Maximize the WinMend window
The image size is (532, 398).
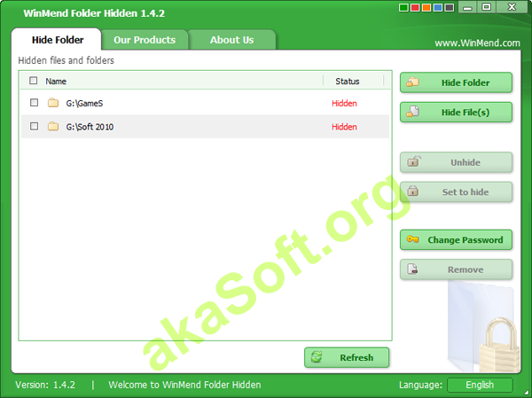[x=486, y=7]
